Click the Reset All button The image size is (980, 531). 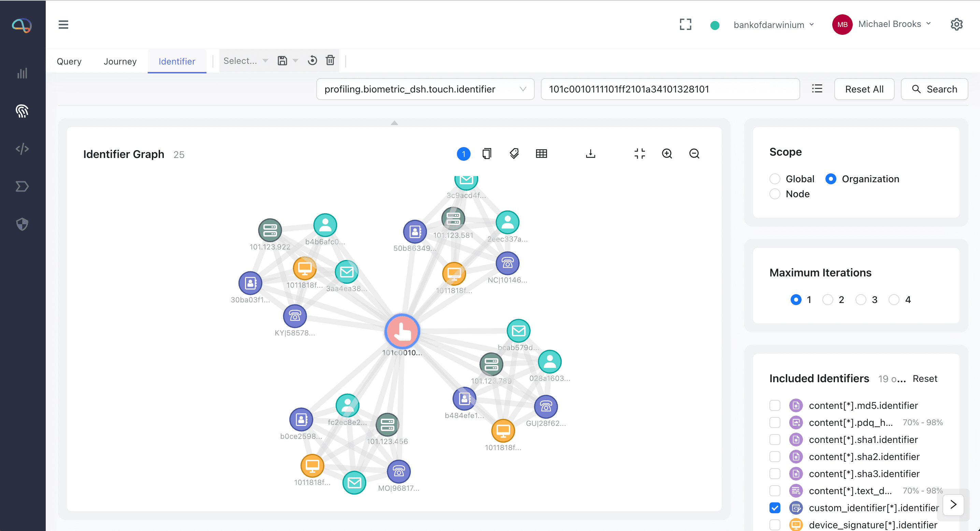coord(864,89)
